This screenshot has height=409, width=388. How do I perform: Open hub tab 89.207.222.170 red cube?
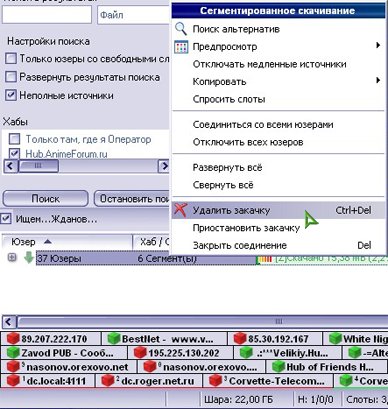pos(13,339)
